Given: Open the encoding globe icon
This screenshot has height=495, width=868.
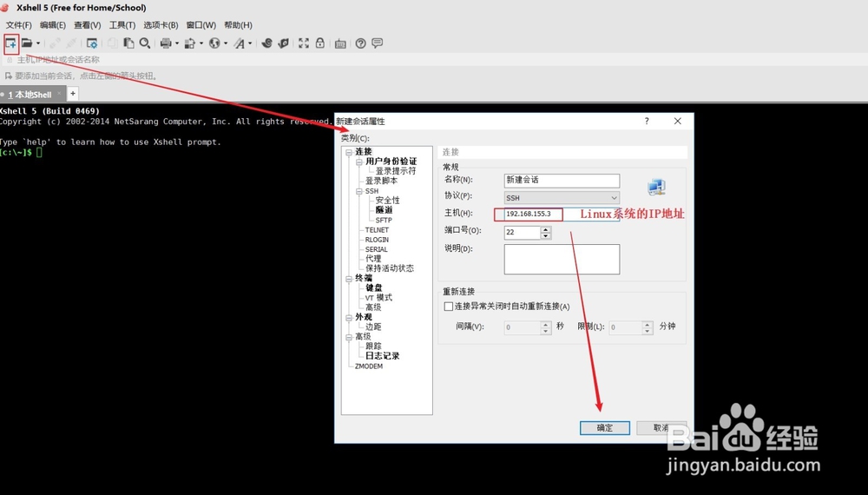Looking at the screenshot, I should [x=214, y=43].
